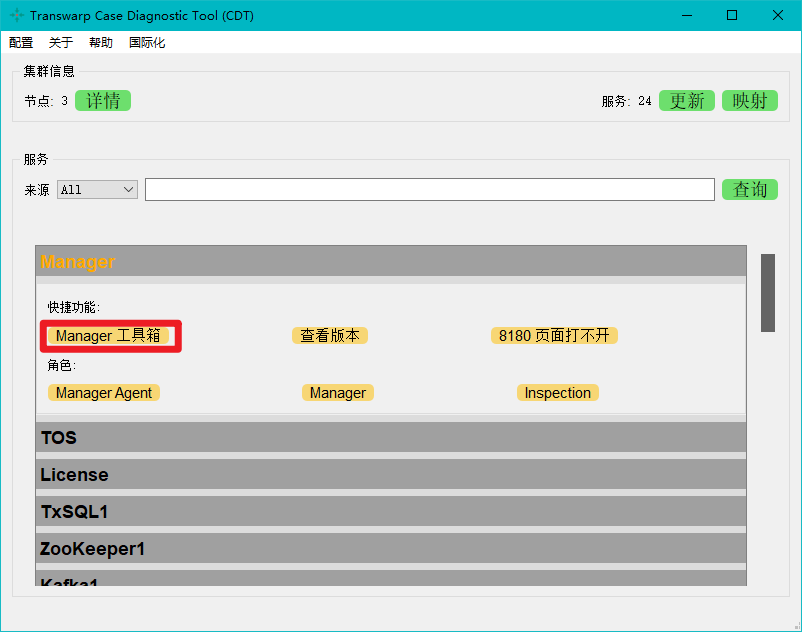Click the 详情 node details button

pos(103,100)
